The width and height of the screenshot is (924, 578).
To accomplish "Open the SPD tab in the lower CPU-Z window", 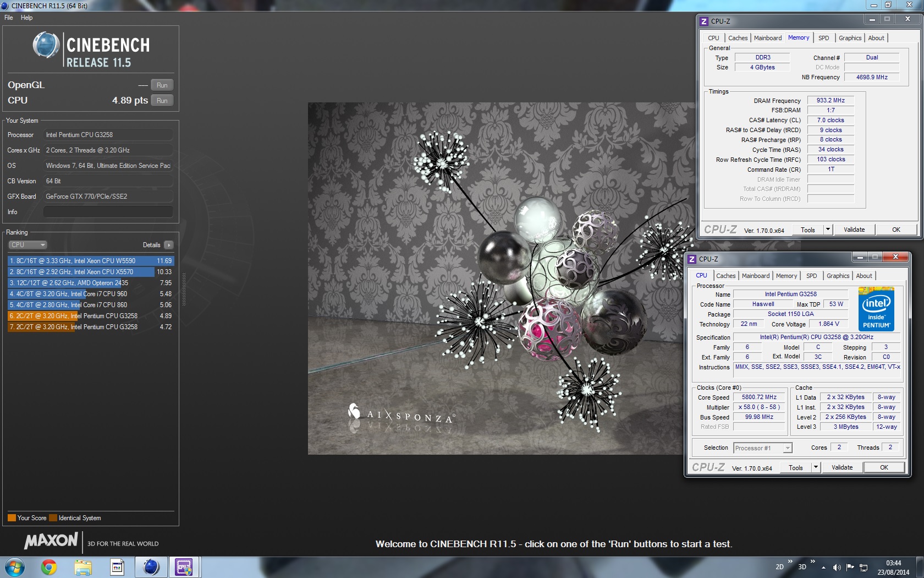I will click(811, 276).
